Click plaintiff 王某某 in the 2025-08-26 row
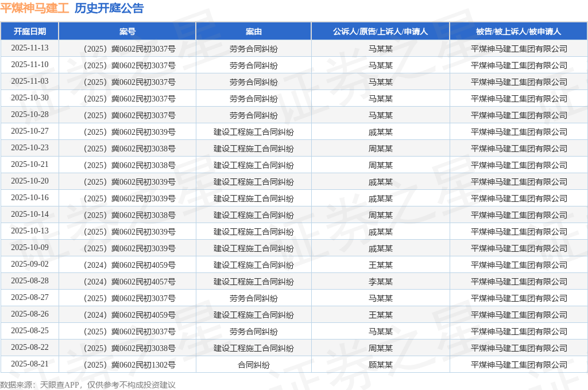The width and height of the screenshot is (588, 390). click(x=381, y=315)
